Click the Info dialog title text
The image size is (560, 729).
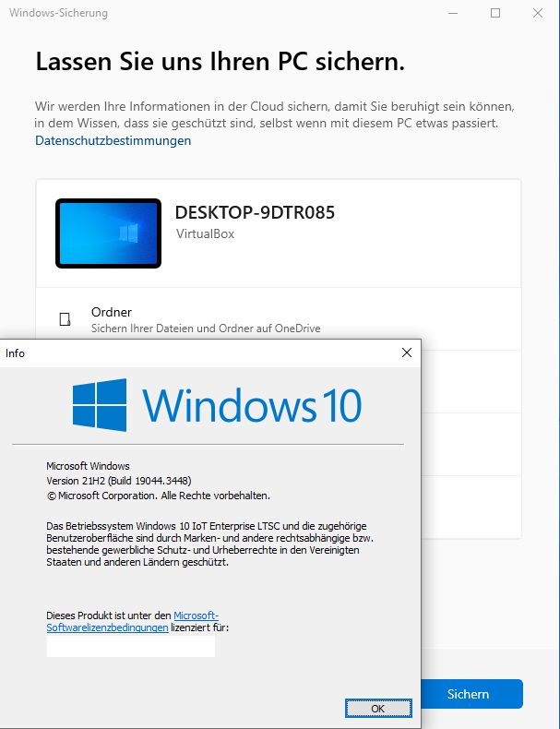15,353
